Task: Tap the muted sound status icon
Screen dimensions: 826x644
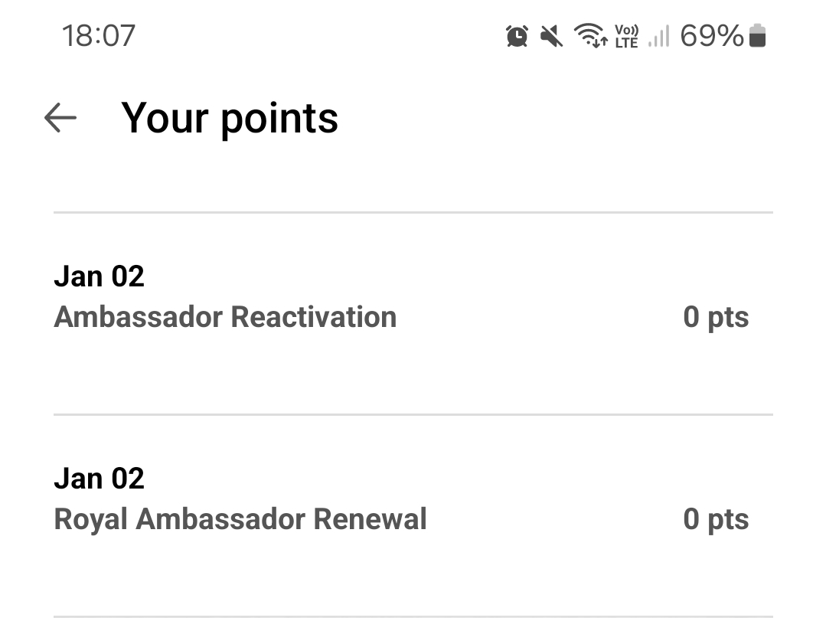Action: [551, 36]
